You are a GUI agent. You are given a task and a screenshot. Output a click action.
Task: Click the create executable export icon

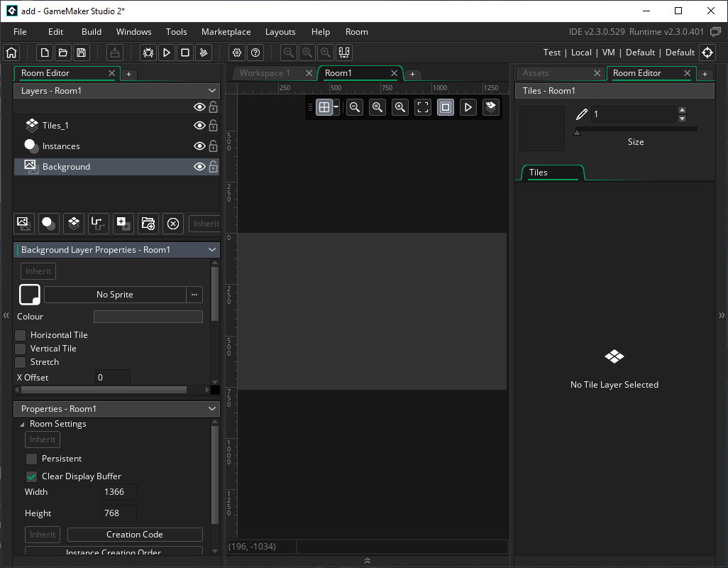pos(114,53)
